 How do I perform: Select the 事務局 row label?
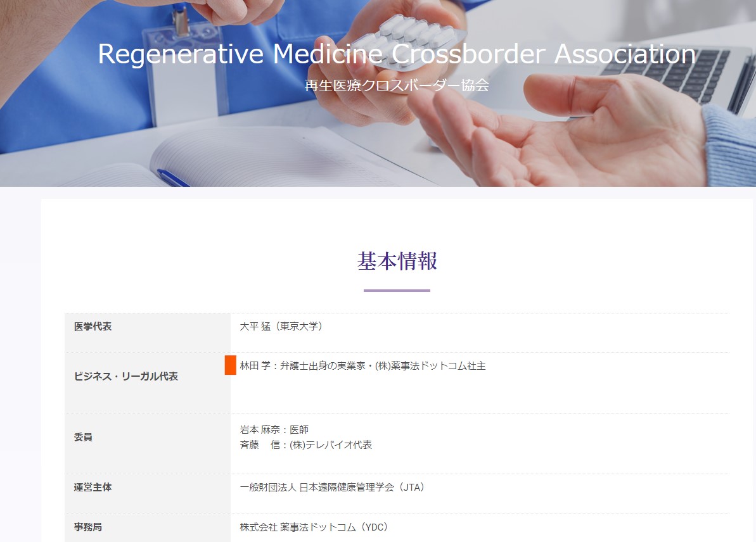87,527
